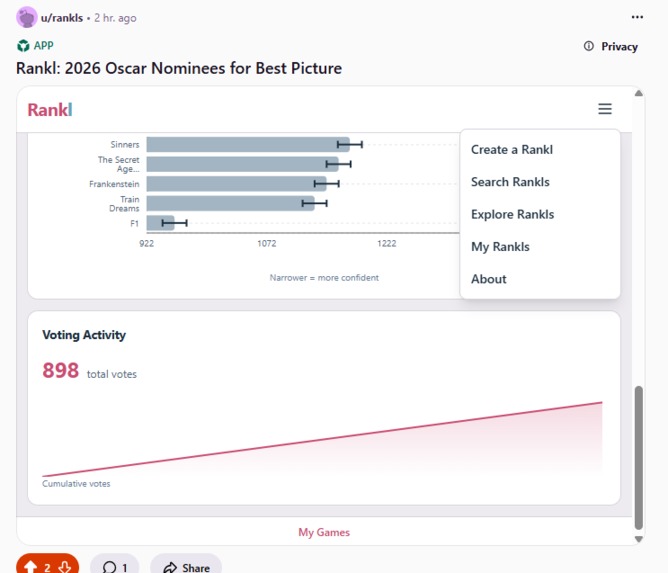Click the vertical scrollbar thumb
The height and width of the screenshot is (573, 668).
(638, 457)
